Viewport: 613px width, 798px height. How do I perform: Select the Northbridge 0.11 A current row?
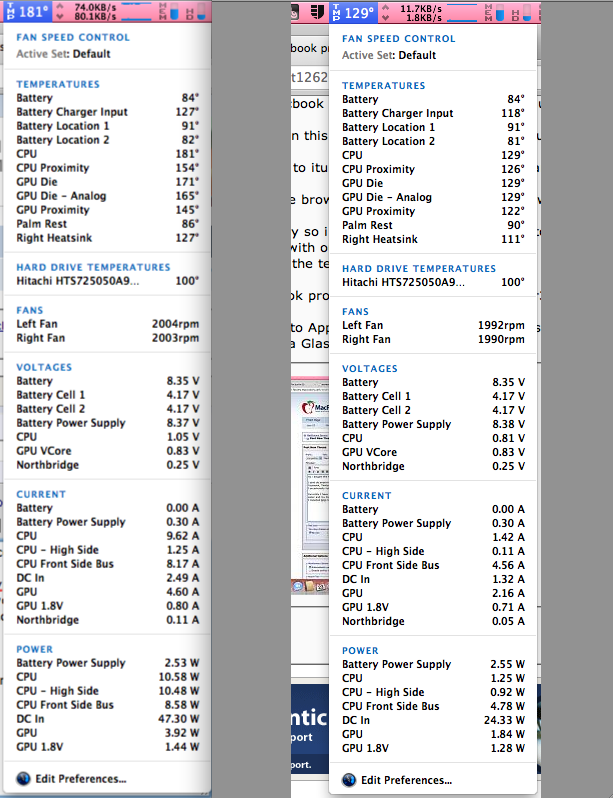[x=107, y=620]
